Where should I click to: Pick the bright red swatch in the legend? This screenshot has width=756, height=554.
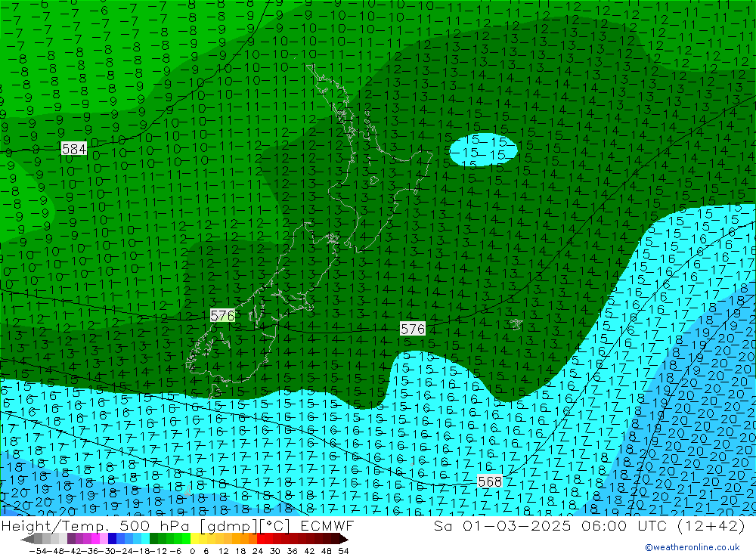tap(261, 540)
